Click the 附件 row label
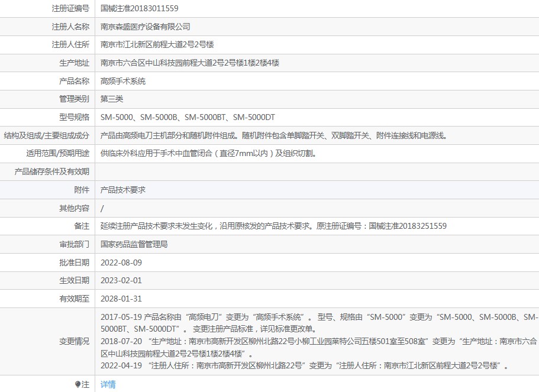The width and height of the screenshot is (539, 392). pyautogui.click(x=82, y=190)
